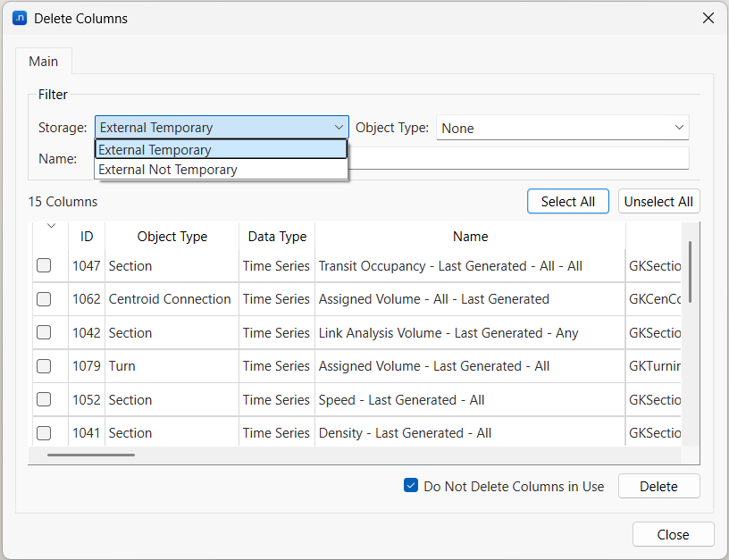Sort the list by the ID column header
This screenshot has height=560, width=729.
click(x=86, y=236)
